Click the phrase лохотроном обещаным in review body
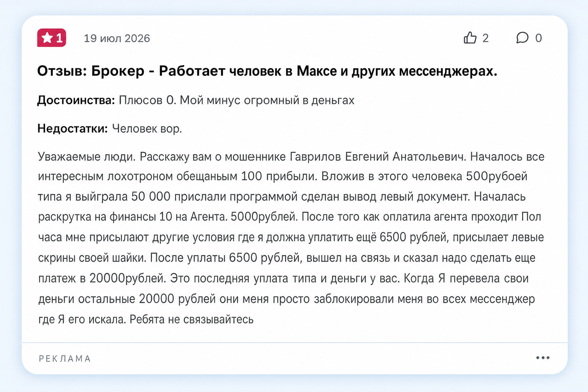Viewport: 588px width, 392px height. (x=172, y=176)
